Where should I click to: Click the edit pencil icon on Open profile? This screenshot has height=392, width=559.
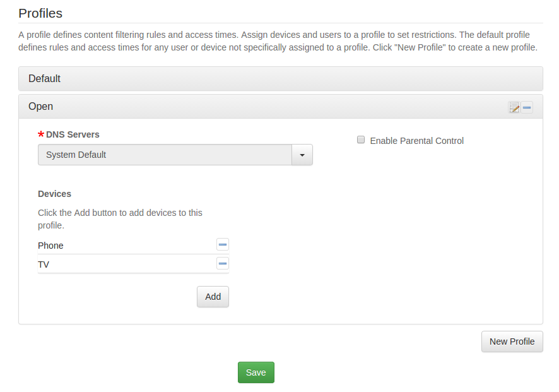coord(514,107)
